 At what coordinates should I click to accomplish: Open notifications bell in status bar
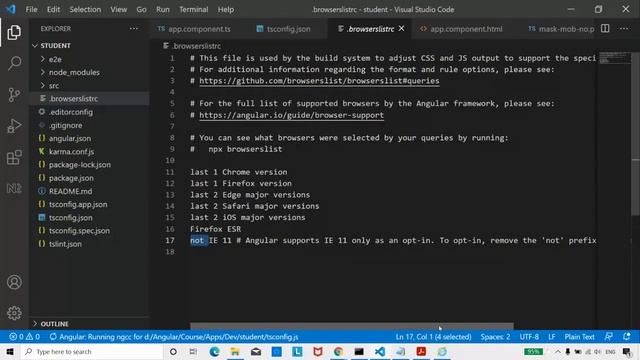point(627,337)
